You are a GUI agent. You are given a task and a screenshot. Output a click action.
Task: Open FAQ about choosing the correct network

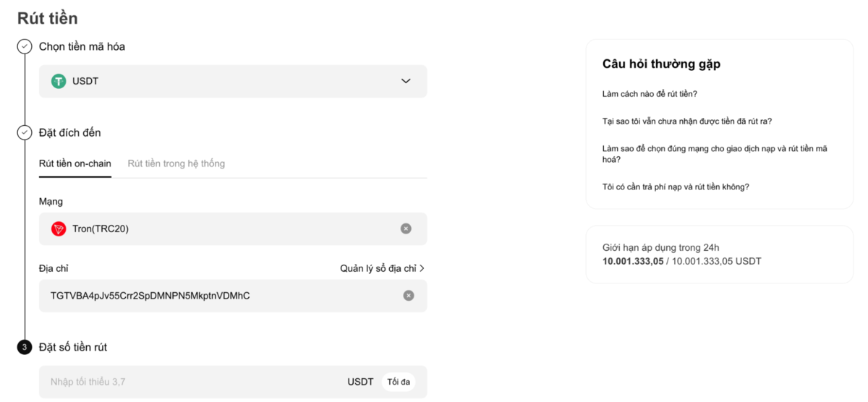pyautogui.click(x=715, y=154)
